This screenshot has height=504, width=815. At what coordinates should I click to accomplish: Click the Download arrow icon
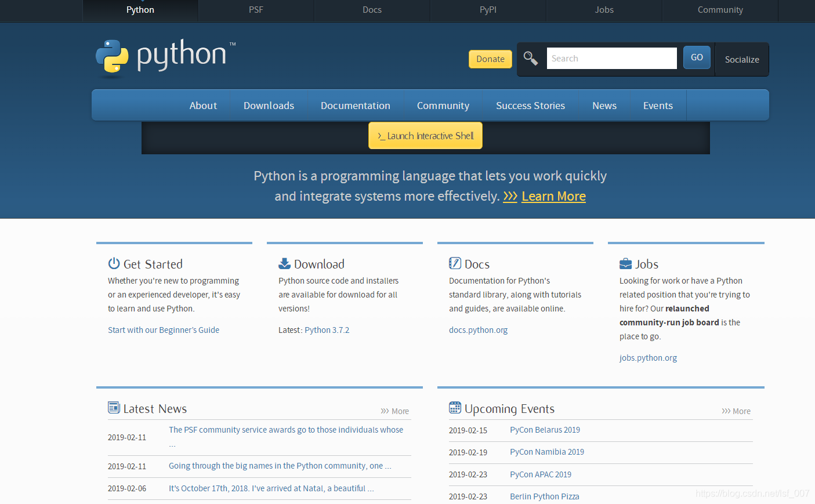[284, 263]
